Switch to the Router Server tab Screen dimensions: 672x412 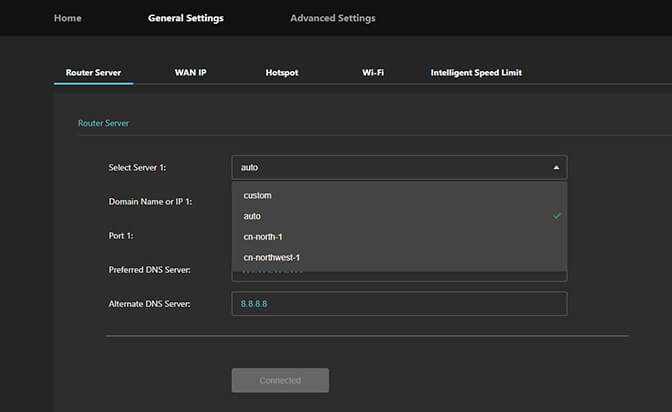pos(93,72)
